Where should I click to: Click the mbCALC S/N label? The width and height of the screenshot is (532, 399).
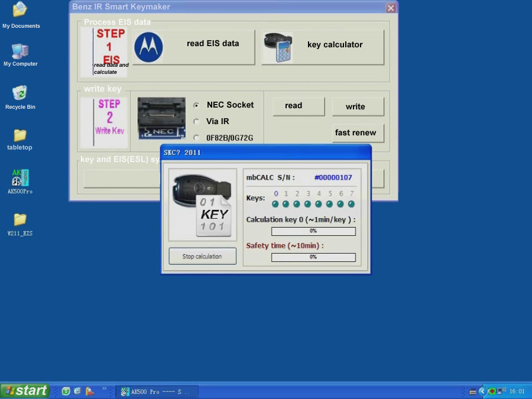tap(270, 177)
